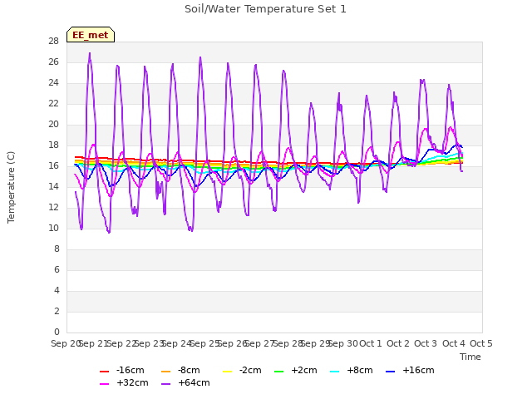
Task: Click the blue +16cm legend swatch
Action: (390, 372)
